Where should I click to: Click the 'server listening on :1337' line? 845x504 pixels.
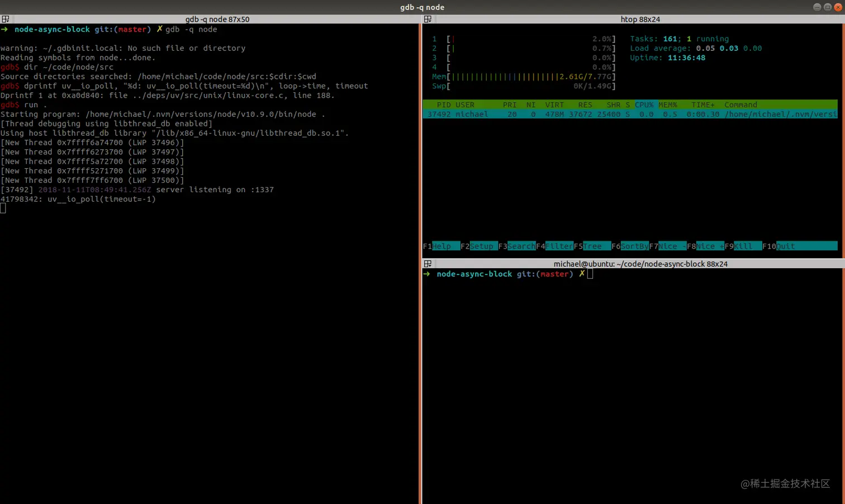(137, 190)
